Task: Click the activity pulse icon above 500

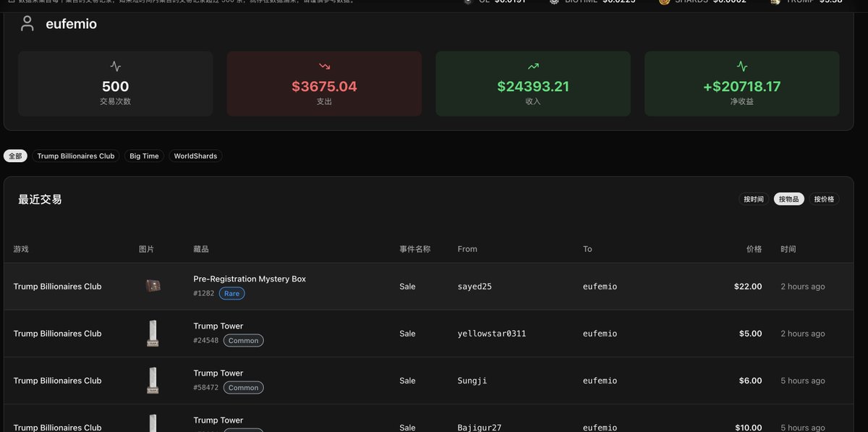Action: [x=116, y=67]
